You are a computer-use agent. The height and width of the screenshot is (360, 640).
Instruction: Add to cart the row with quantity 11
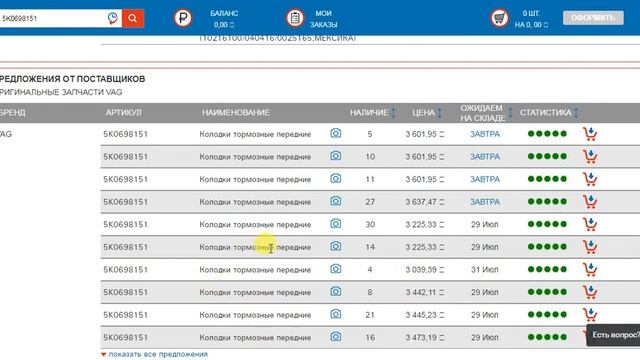coord(590,179)
